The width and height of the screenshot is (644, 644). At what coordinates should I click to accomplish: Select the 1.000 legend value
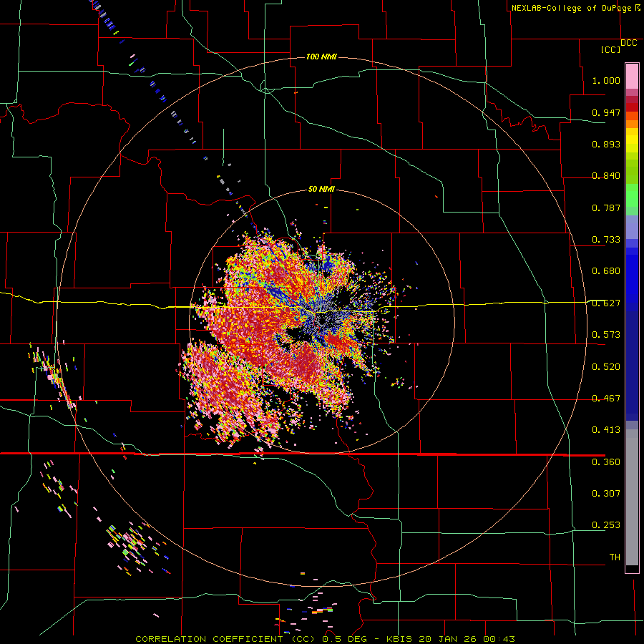pos(606,80)
